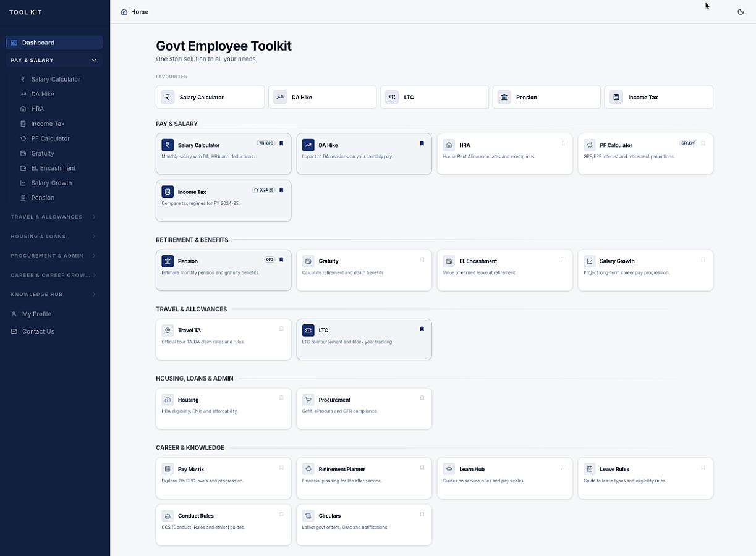Image resolution: width=756 pixels, height=556 pixels.
Task: Click chart icon on Salary Growth card
Action: [x=590, y=261]
